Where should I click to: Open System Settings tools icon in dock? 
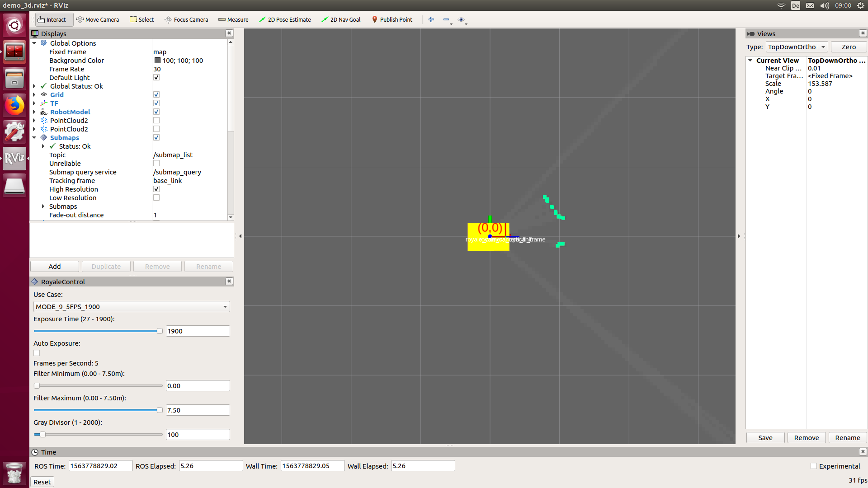coord(14,132)
